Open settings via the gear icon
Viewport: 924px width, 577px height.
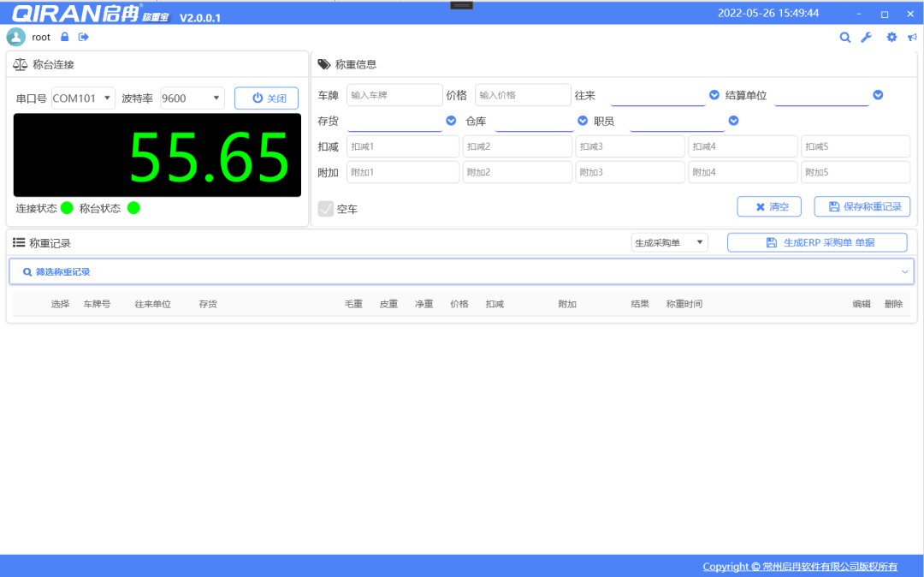point(889,37)
